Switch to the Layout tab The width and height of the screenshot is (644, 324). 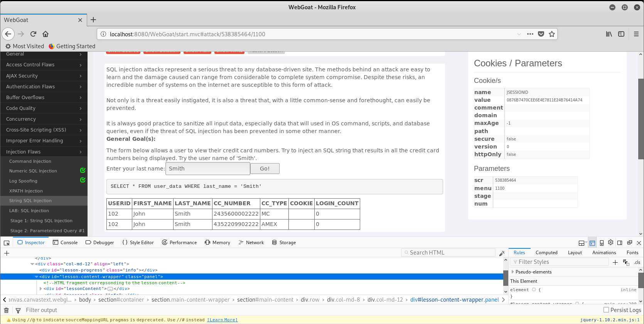tap(575, 253)
